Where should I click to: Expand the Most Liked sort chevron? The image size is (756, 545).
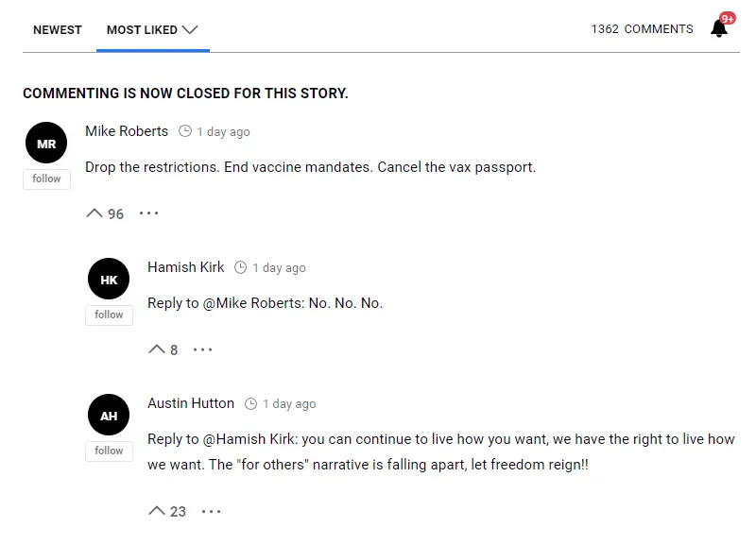pyautogui.click(x=190, y=30)
